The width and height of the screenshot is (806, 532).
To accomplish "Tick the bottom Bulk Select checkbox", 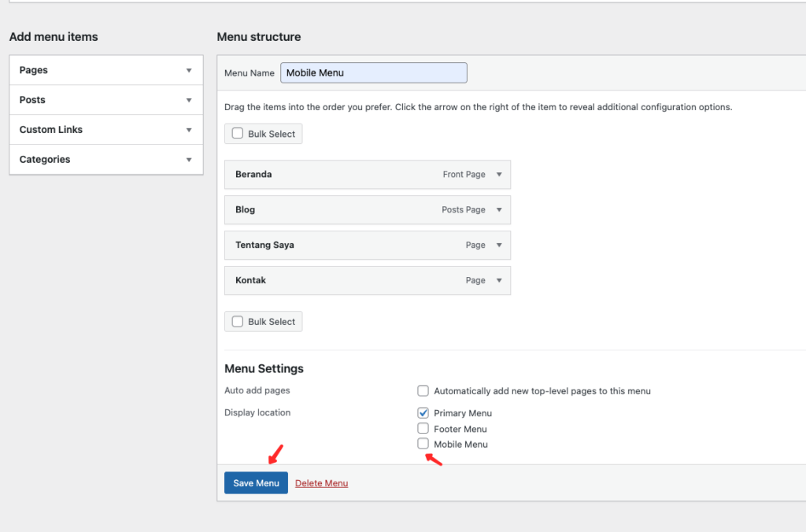I will click(238, 322).
